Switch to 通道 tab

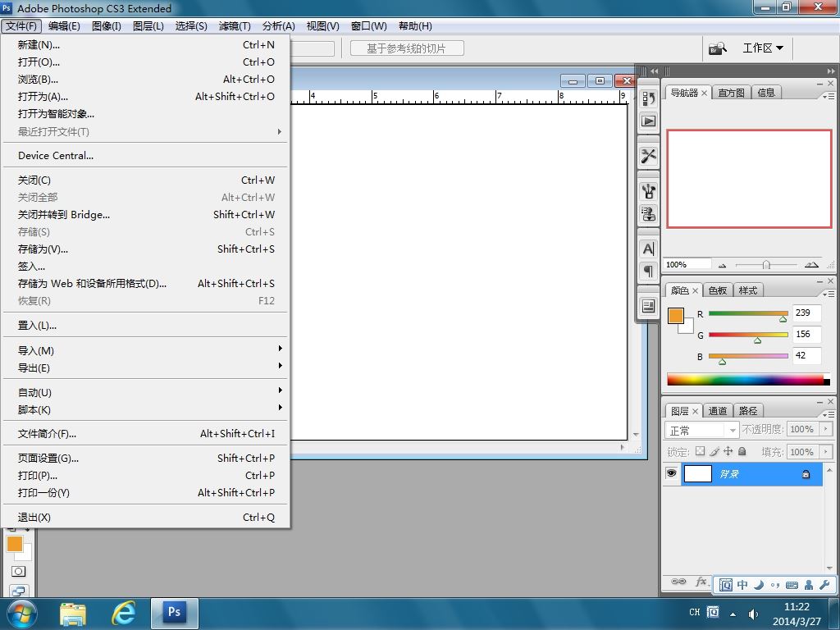point(717,411)
